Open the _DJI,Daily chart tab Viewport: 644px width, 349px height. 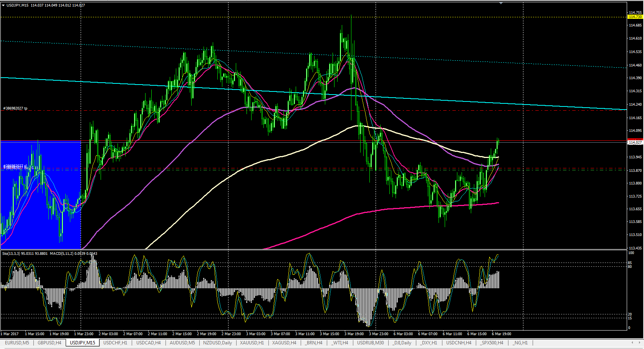click(x=402, y=343)
